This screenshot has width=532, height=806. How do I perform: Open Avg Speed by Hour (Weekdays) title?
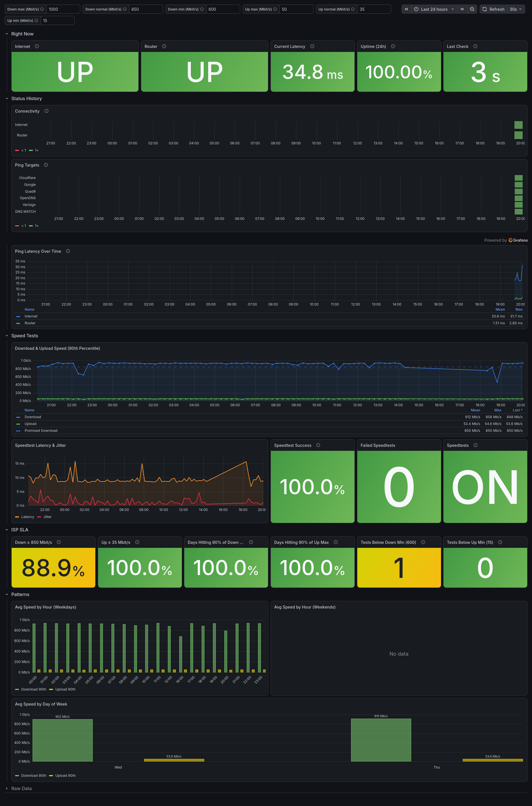45,607
